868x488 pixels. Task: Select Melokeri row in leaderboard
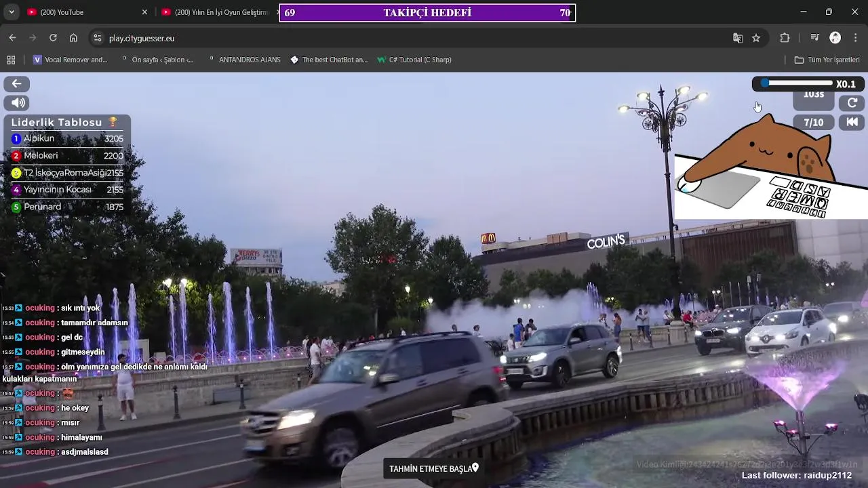pyautogui.click(x=67, y=156)
